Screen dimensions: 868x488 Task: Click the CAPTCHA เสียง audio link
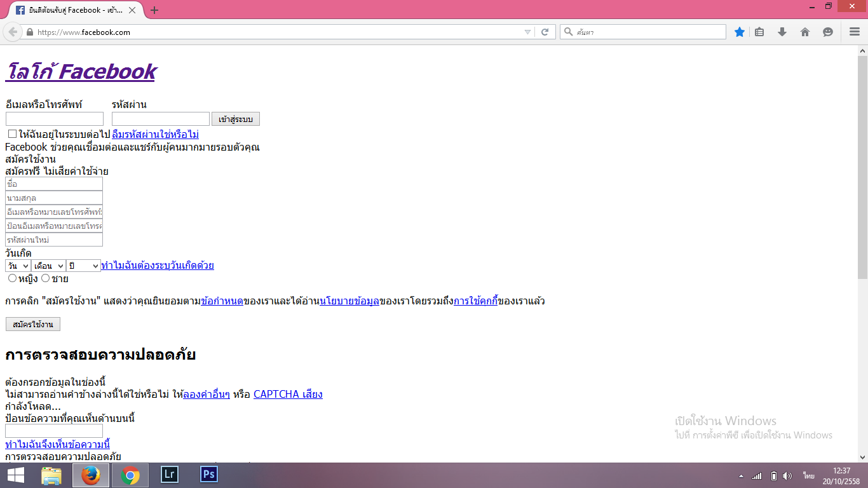(288, 394)
